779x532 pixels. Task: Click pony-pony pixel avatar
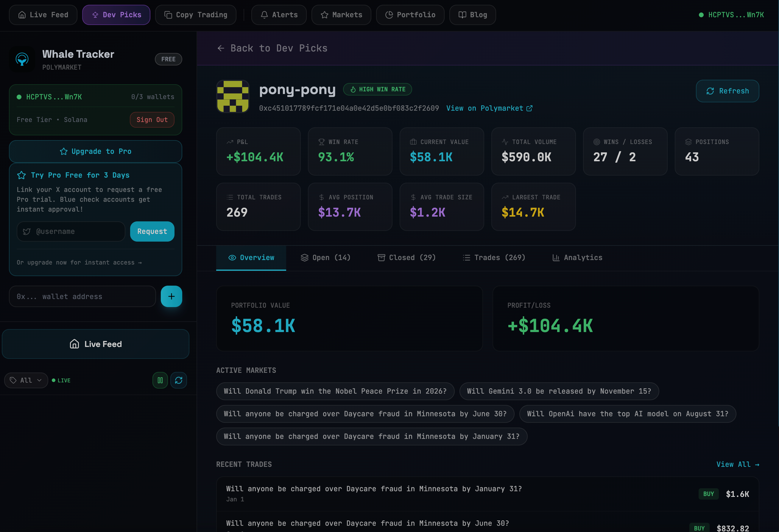pos(233,96)
